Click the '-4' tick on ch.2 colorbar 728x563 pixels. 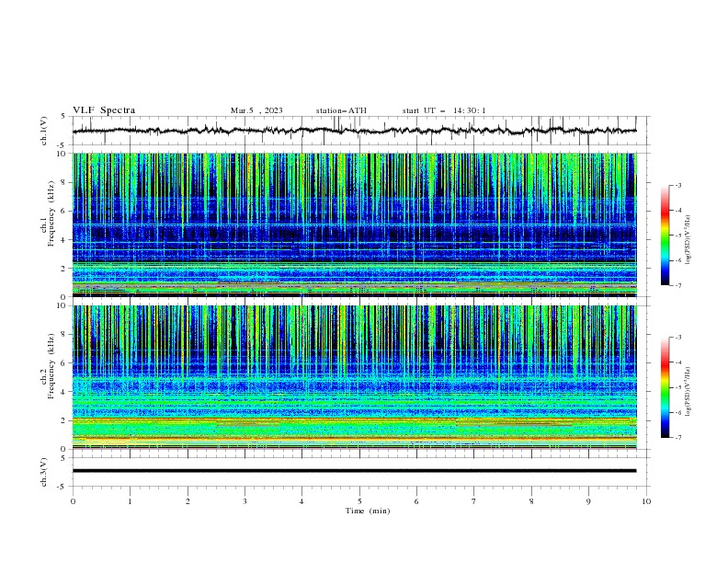[x=678, y=362]
